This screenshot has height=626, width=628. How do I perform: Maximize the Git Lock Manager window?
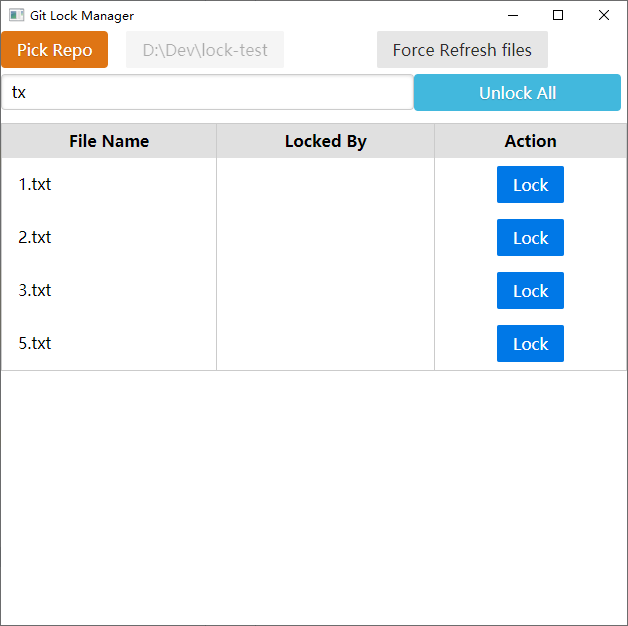point(558,15)
